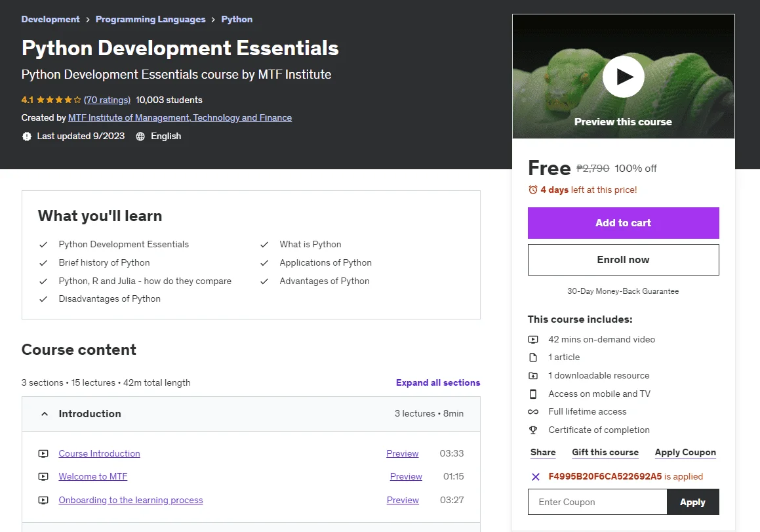Open the Development breadcrumb
The height and width of the screenshot is (532, 760).
tap(50, 20)
